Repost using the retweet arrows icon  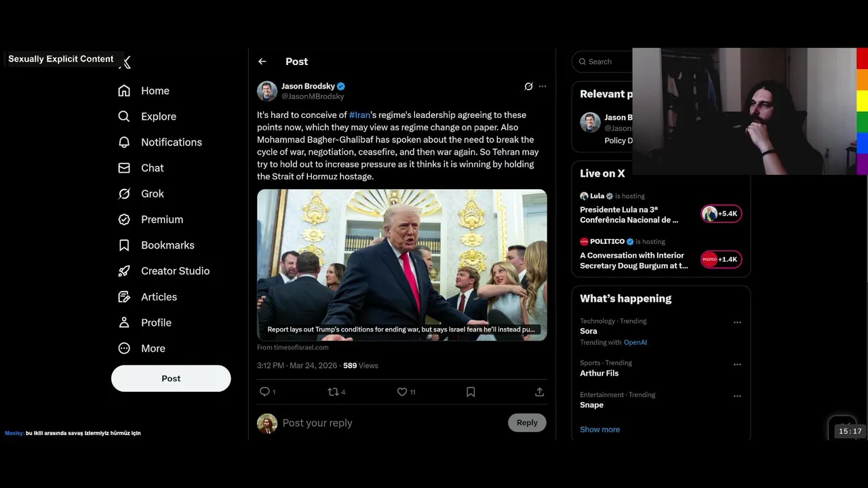click(x=333, y=392)
